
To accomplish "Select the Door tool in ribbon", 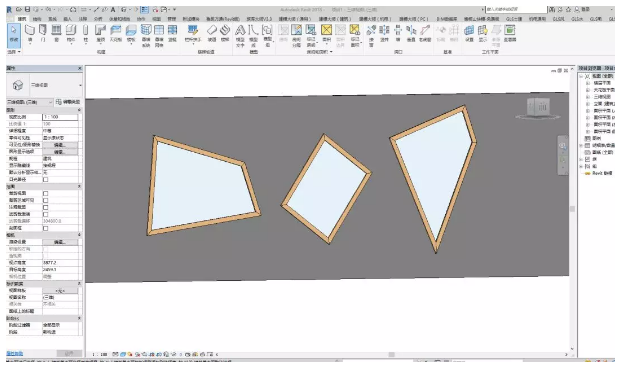I will (x=43, y=33).
